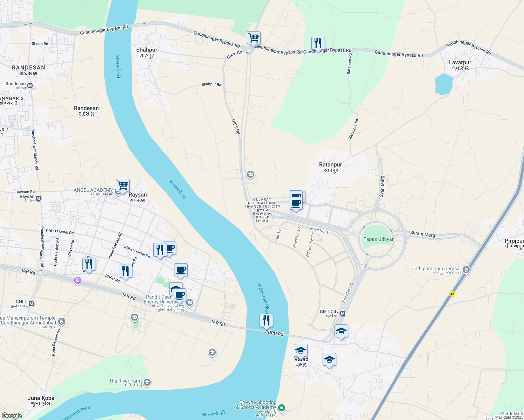
Task: Click The River Farm place marker
Action: tap(147, 382)
